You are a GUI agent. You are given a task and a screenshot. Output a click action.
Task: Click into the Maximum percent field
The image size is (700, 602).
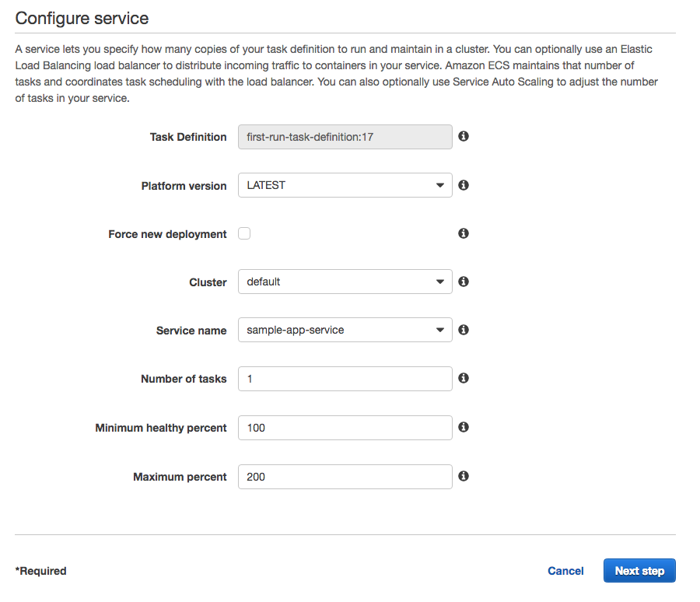[345, 477]
